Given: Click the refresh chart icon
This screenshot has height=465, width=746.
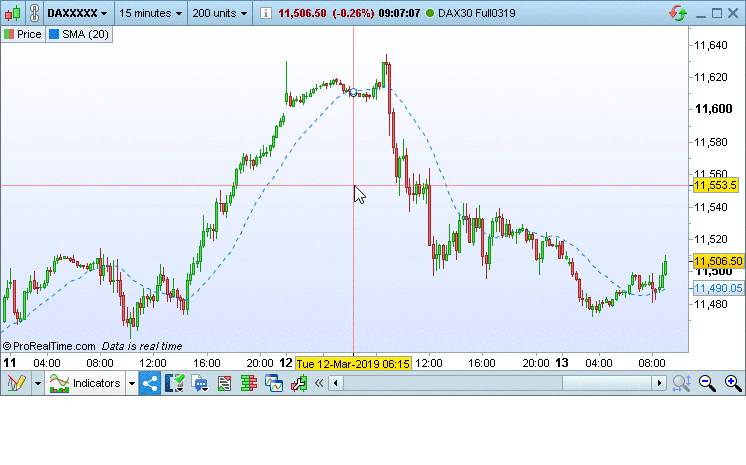Looking at the screenshot, I should point(679,14).
